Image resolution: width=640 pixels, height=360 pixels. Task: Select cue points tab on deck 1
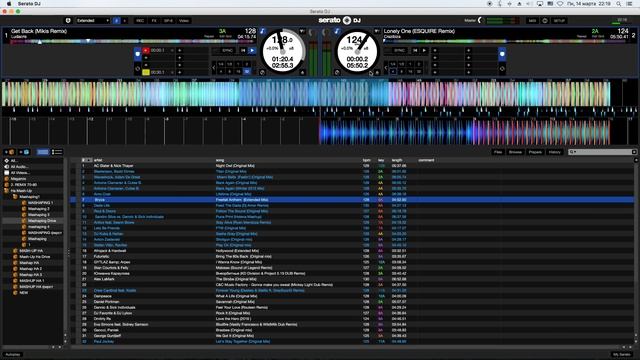pos(138,54)
